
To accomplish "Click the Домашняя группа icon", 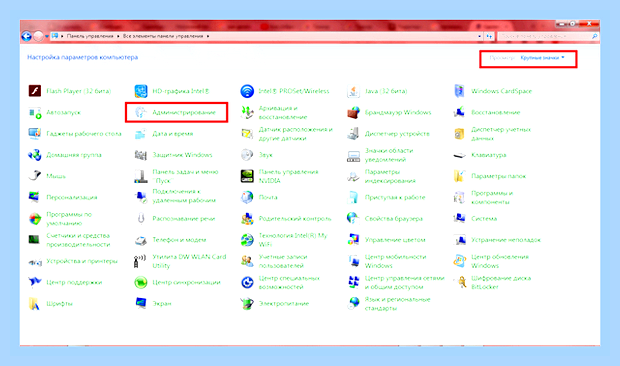I will (35, 155).
